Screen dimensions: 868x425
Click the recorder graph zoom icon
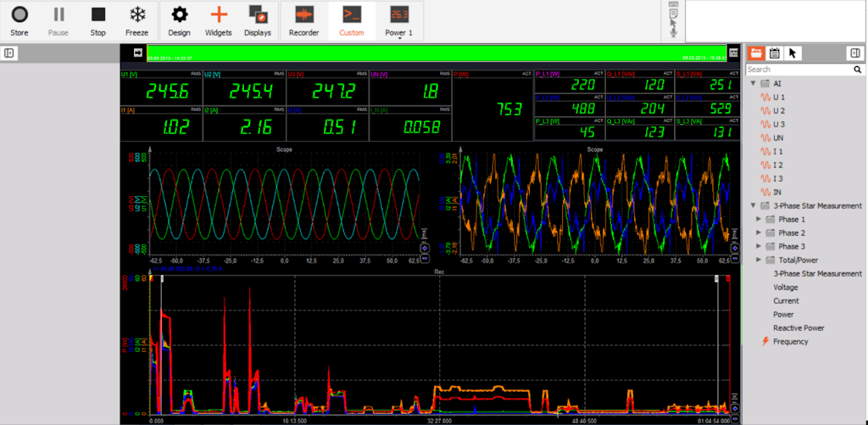tap(735, 408)
